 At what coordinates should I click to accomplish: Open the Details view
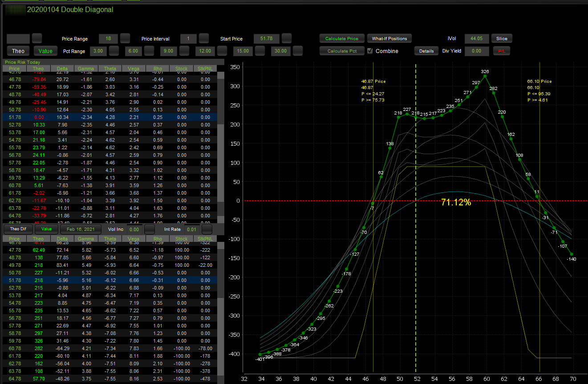426,51
